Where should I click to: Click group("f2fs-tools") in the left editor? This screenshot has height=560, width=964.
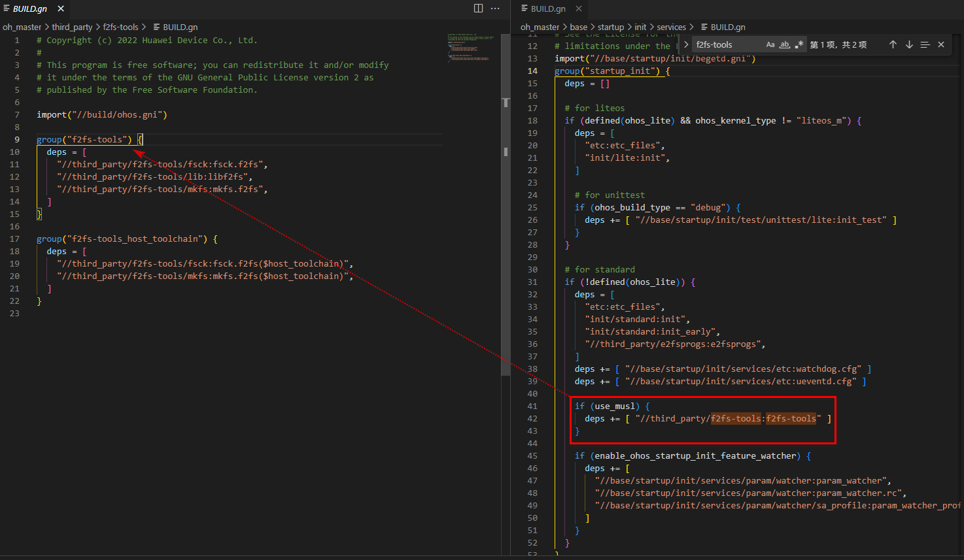click(84, 139)
